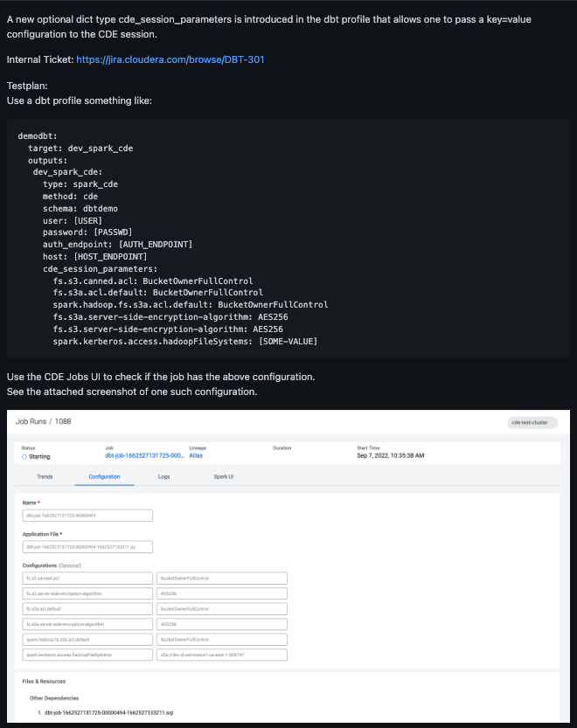
Task: Click the spark.hadoop.fs.s3a.acl.default key field
Action: [87, 640]
